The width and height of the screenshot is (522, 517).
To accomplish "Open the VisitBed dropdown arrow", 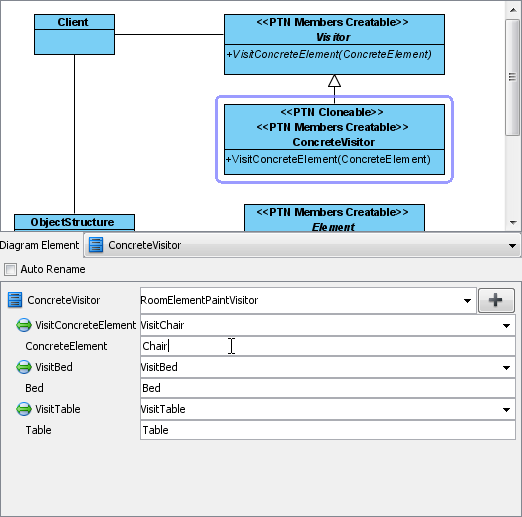I will (x=506, y=368).
